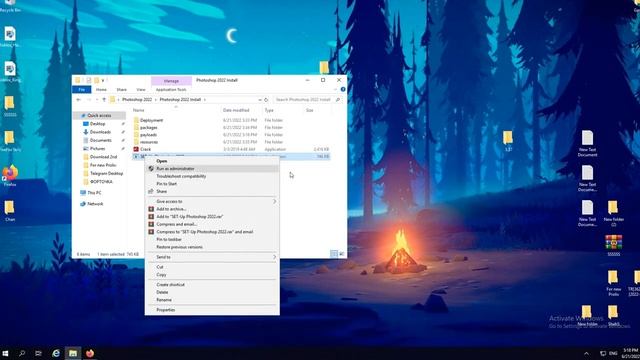Select This PC in navigation pane
640x360 pixels.
pyautogui.click(x=94, y=193)
